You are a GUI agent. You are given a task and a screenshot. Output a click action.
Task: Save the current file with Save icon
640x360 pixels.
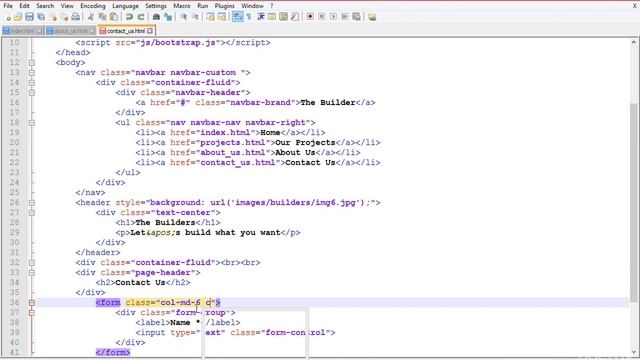pos(29,17)
